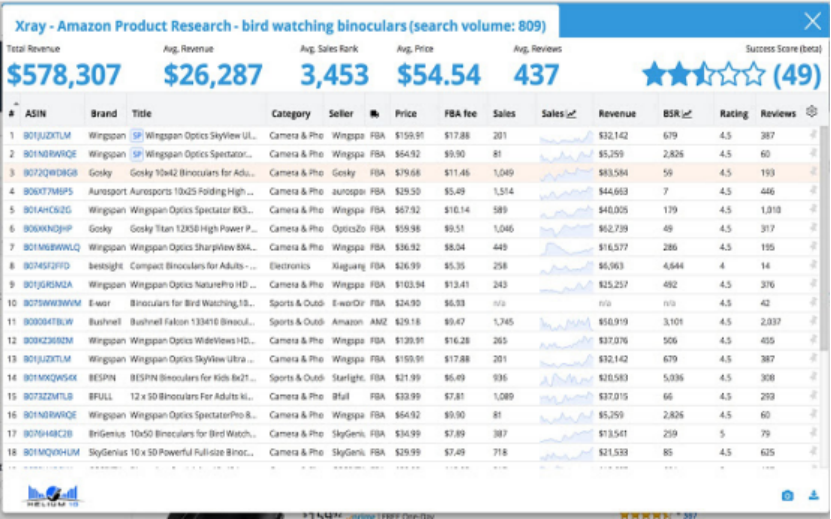This screenshot has width=831, height=519.
Task: Open table column settings gear
Action: (x=811, y=112)
